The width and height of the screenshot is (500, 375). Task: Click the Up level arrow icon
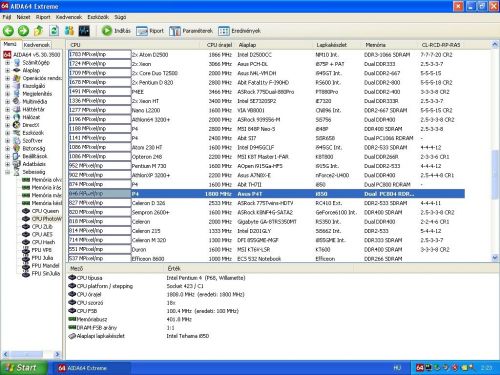pos(38,31)
